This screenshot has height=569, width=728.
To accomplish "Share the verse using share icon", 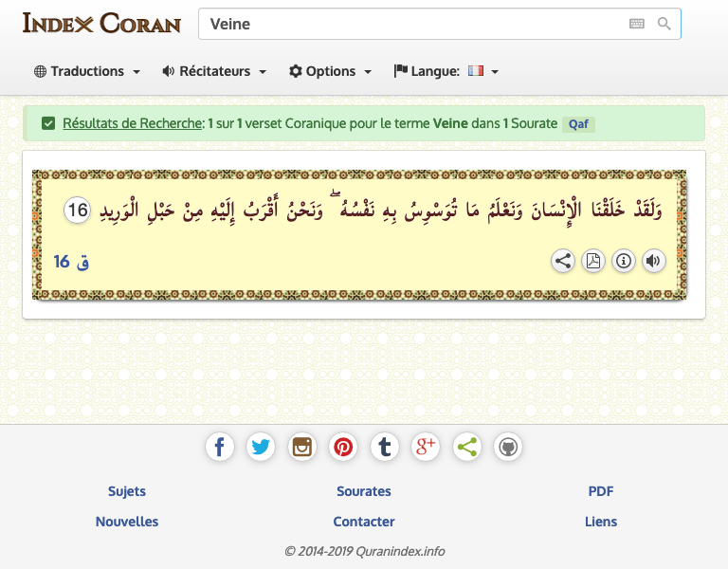I will click(563, 261).
